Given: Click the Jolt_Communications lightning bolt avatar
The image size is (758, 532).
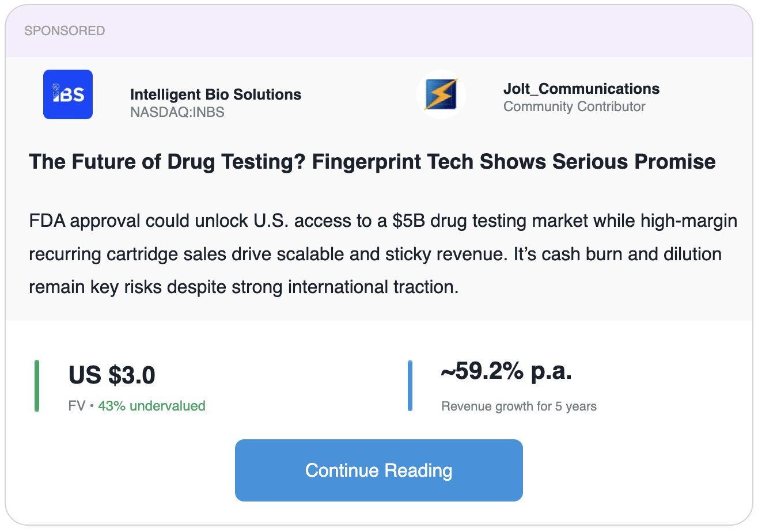Looking at the screenshot, I should pos(441,94).
